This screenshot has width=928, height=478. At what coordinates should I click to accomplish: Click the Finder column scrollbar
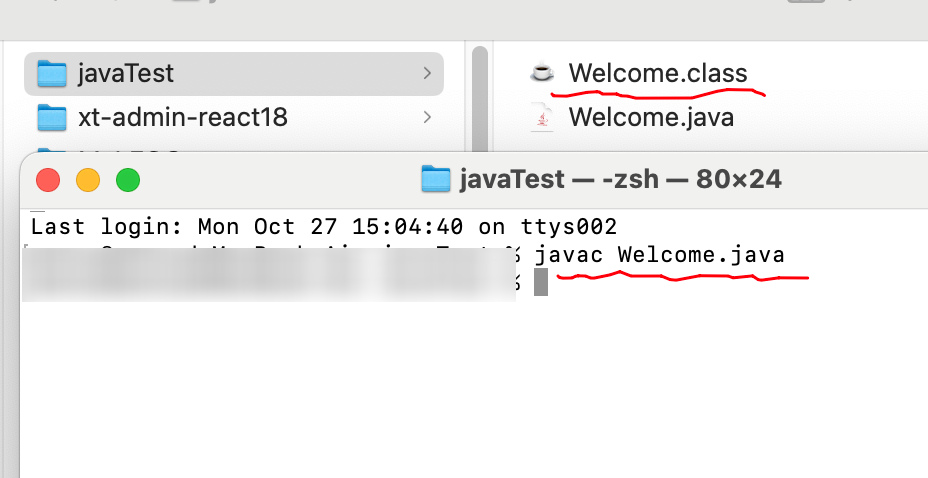click(480, 99)
